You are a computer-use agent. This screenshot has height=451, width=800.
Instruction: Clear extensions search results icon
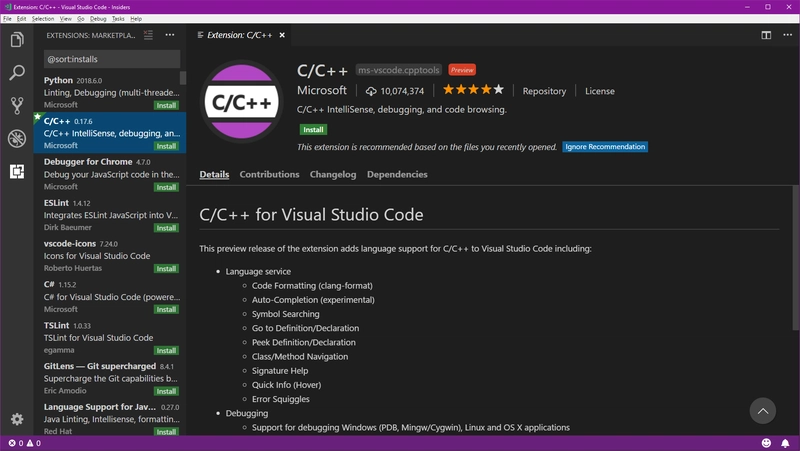(148, 35)
